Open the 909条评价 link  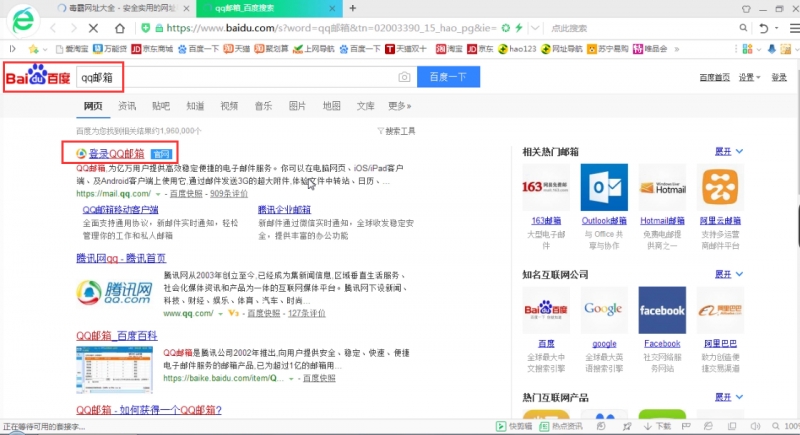click(x=229, y=194)
